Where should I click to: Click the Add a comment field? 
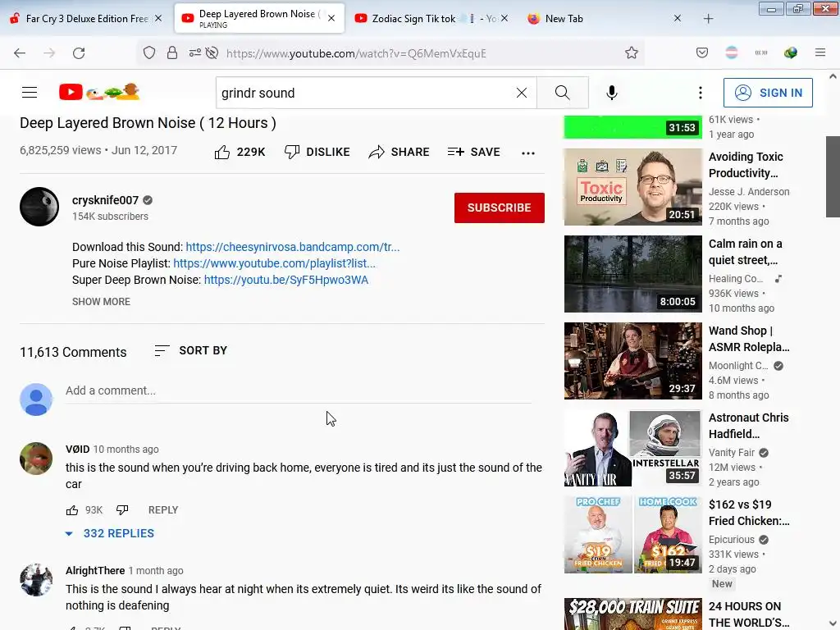tap(298, 391)
